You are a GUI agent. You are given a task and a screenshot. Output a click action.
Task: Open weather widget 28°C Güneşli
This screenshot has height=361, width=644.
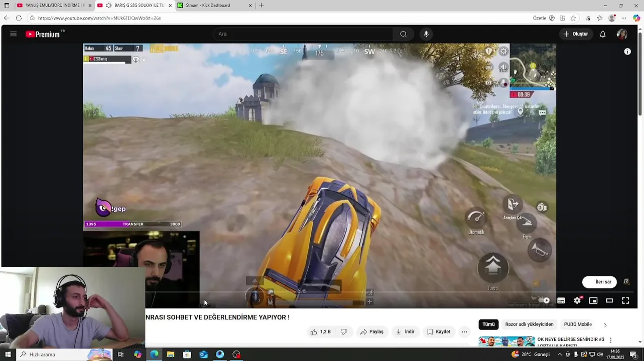click(531, 354)
